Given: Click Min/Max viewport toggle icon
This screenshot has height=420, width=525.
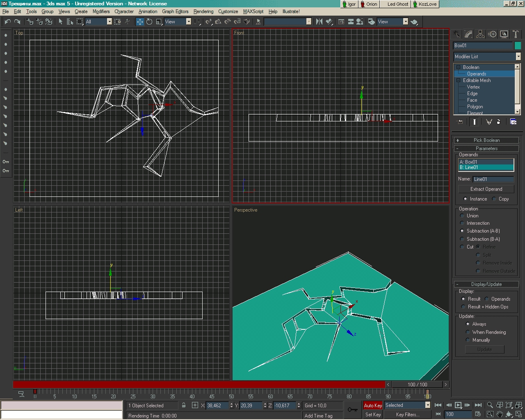Looking at the screenshot, I should pyautogui.click(x=519, y=414).
